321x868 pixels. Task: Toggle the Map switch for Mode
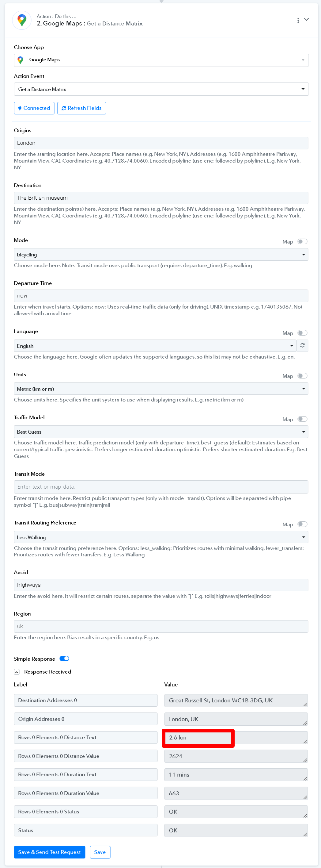pyautogui.click(x=302, y=242)
